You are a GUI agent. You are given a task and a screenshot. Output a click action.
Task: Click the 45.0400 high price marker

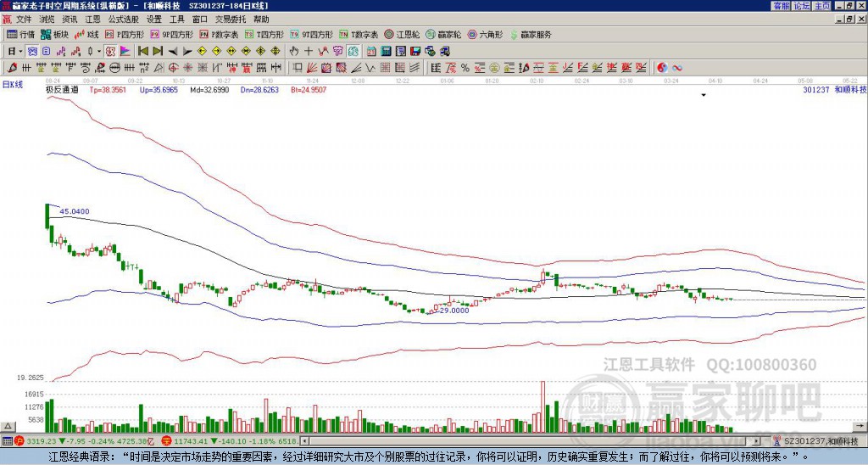pyautogui.click(x=75, y=210)
